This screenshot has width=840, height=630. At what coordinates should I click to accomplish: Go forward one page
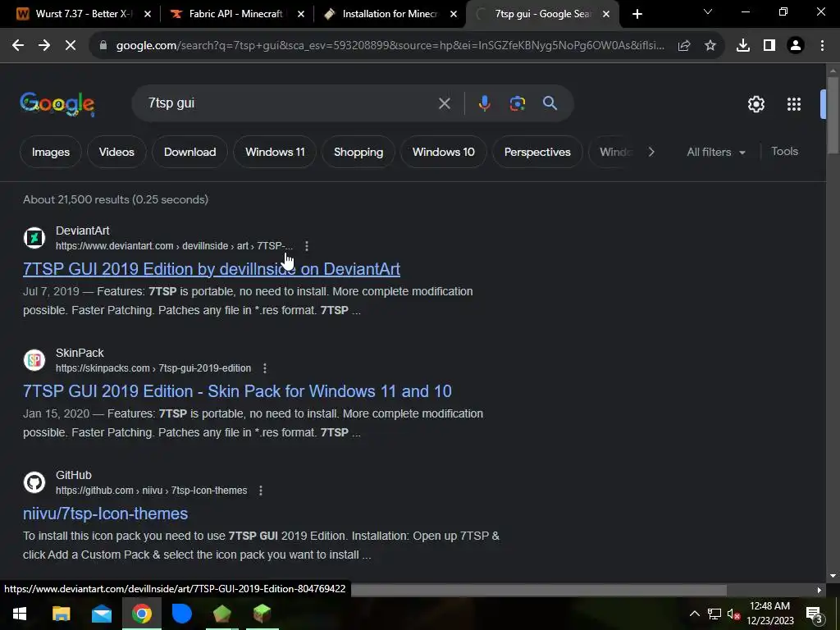(44, 46)
